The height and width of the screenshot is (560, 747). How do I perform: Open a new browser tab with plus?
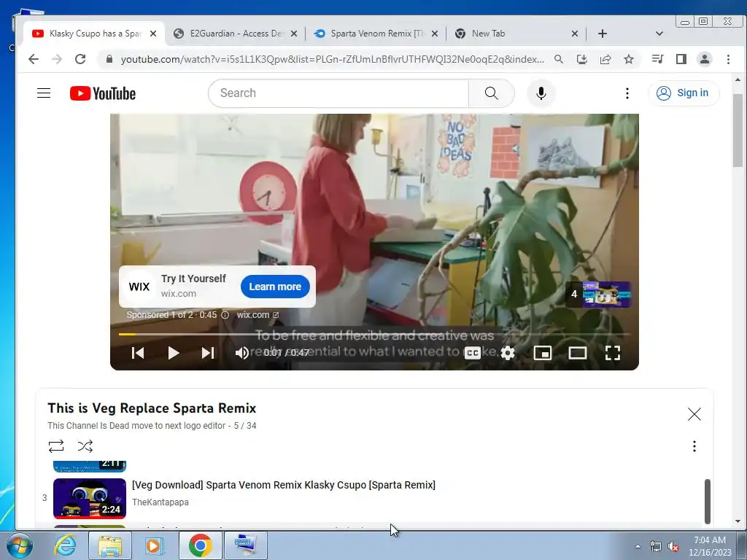click(603, 34)
